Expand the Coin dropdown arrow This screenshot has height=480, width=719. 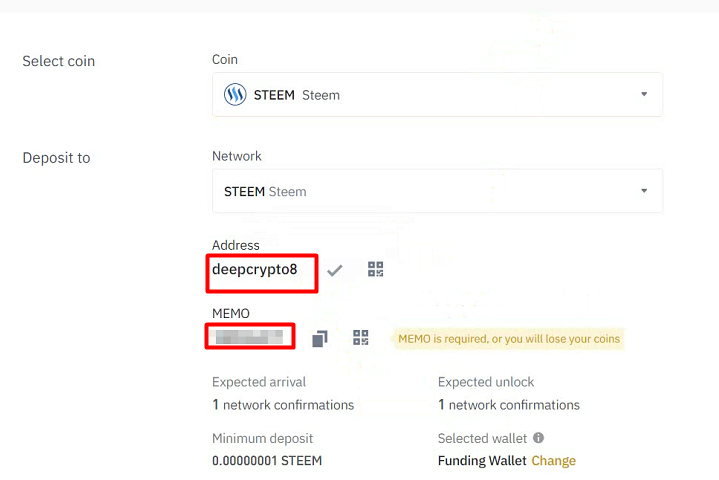(644, 94)
